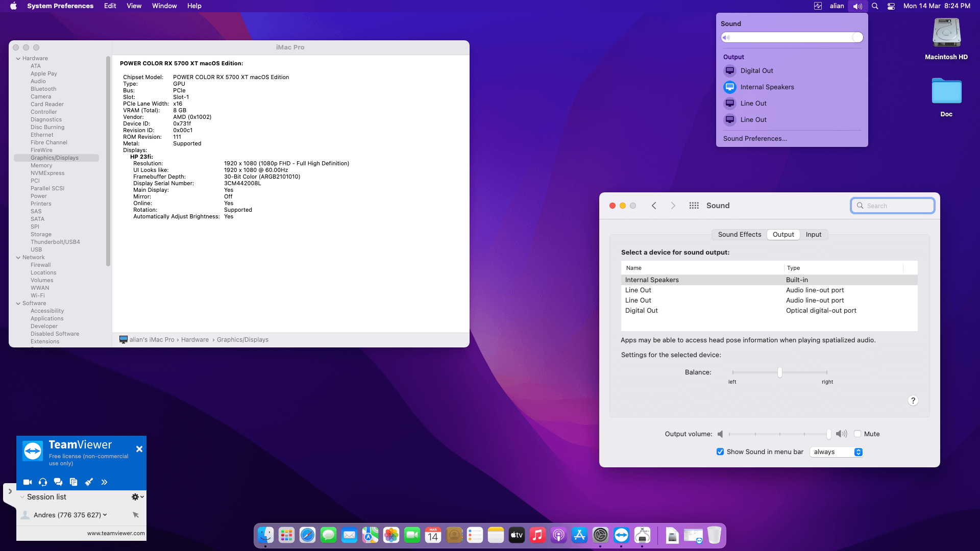This screenshot has height=551, width=980.
Task: Open TeamViewer file transfer documents icon
Action: coord(73,482)
